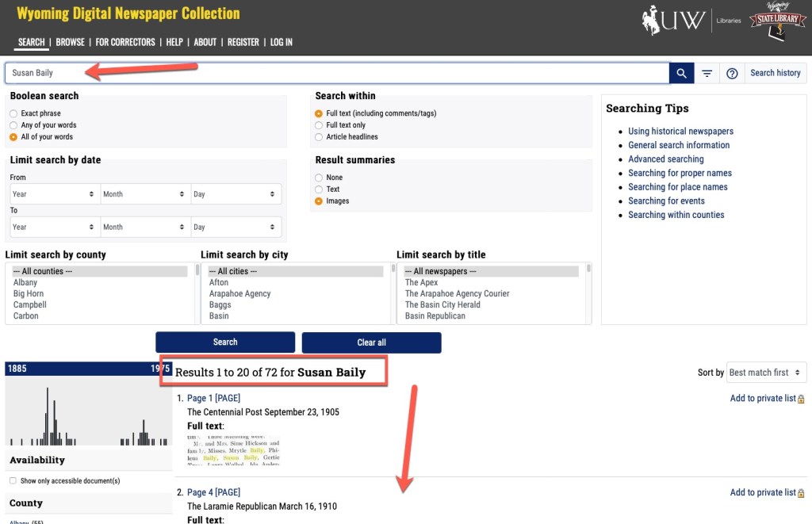Click the date histogram timeline chart

coord(88,410)
